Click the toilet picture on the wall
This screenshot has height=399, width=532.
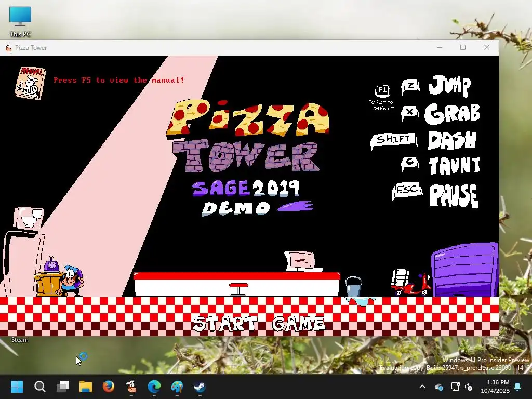point(29,218)
